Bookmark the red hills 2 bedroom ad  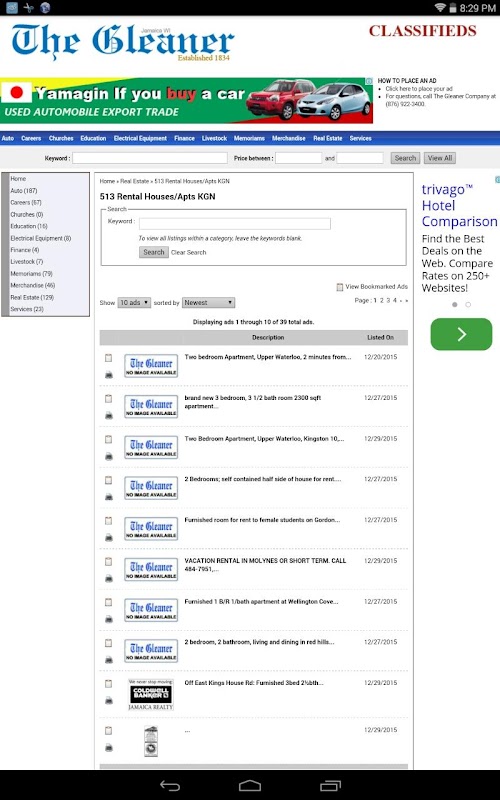tap(109, 643)
